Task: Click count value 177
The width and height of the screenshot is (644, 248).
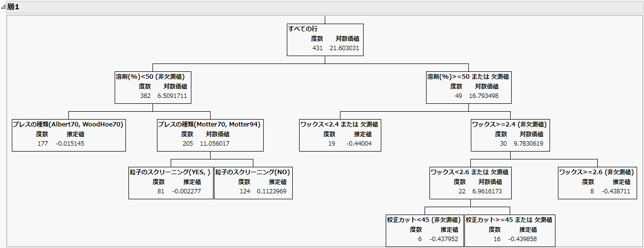Action: 43,143
